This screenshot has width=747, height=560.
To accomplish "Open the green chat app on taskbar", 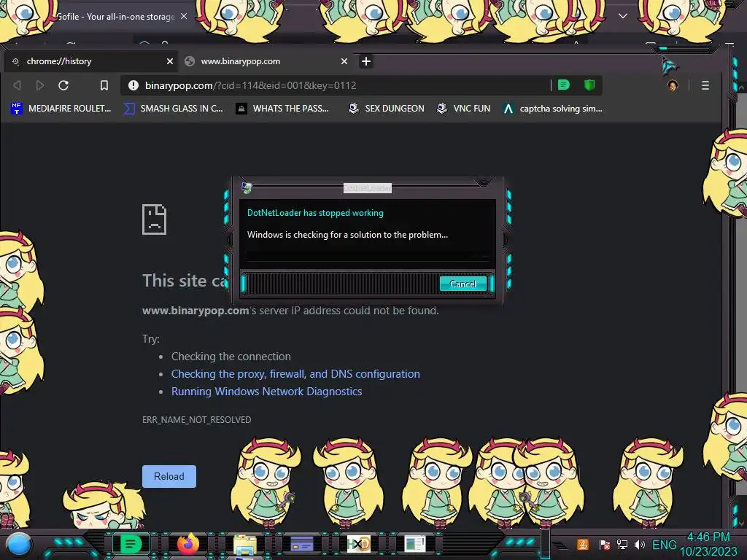I will click(131, 544).
